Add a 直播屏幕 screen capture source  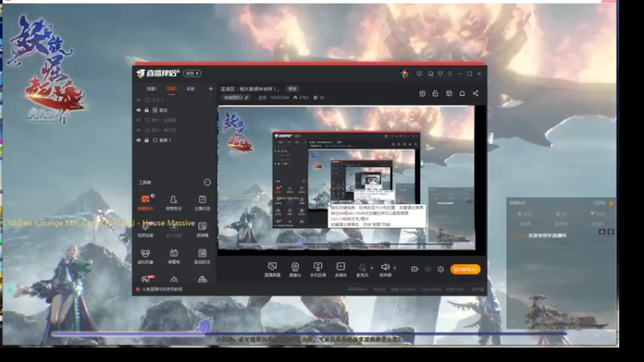(272, 269)
